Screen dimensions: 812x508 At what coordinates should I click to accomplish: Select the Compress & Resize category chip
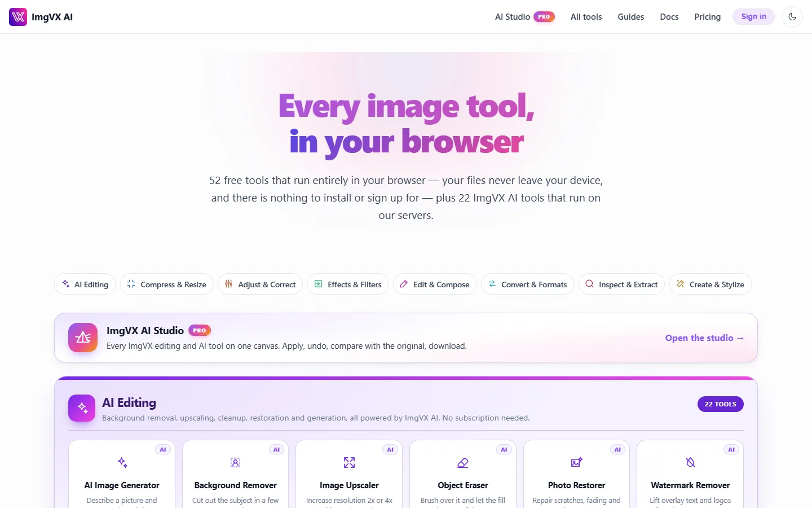166,284
